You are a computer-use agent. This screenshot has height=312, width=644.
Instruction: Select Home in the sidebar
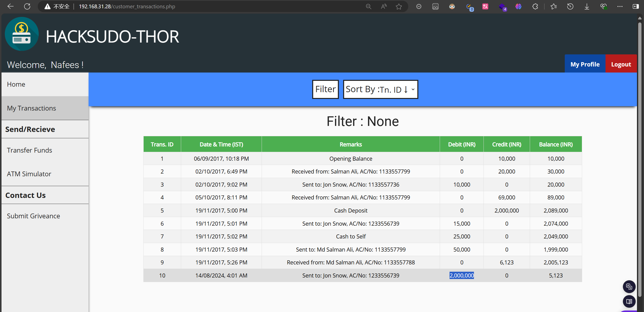click(x=45, y=84)
